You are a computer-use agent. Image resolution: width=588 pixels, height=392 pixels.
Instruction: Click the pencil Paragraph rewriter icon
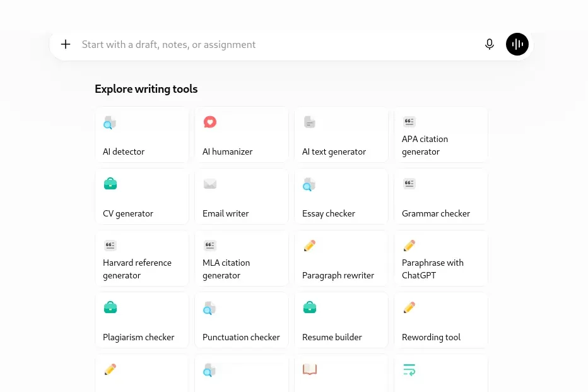coord(310,246)
